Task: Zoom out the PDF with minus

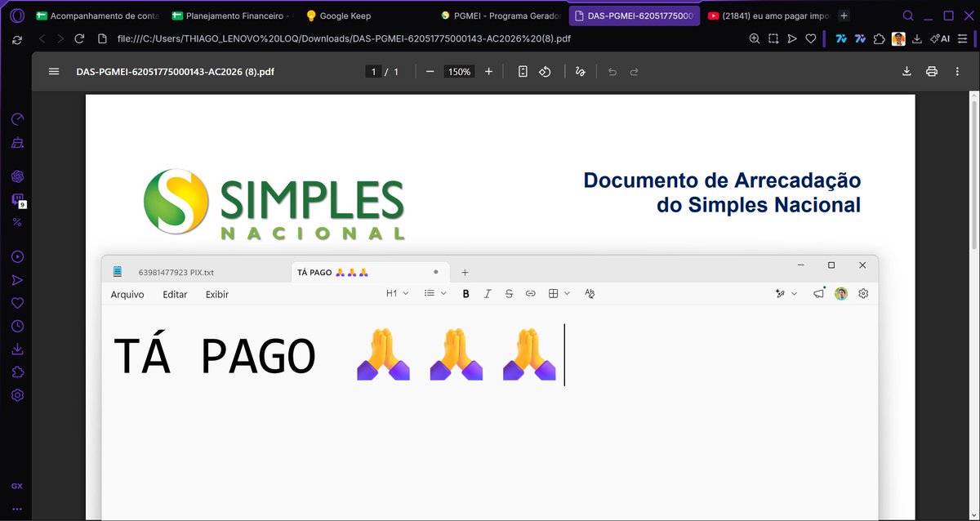Action: pos(430,72)
